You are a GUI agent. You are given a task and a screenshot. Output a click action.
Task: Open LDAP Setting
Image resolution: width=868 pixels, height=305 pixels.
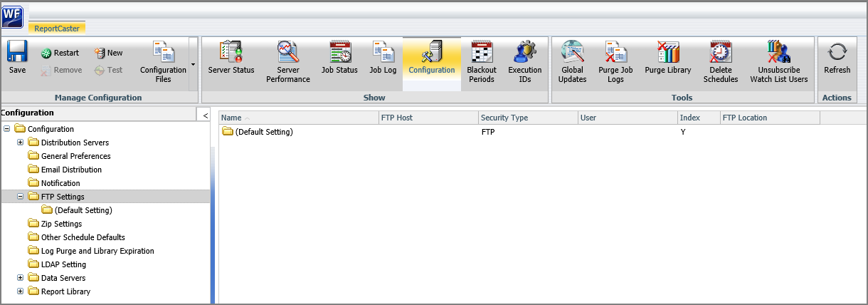click(57, 264)
